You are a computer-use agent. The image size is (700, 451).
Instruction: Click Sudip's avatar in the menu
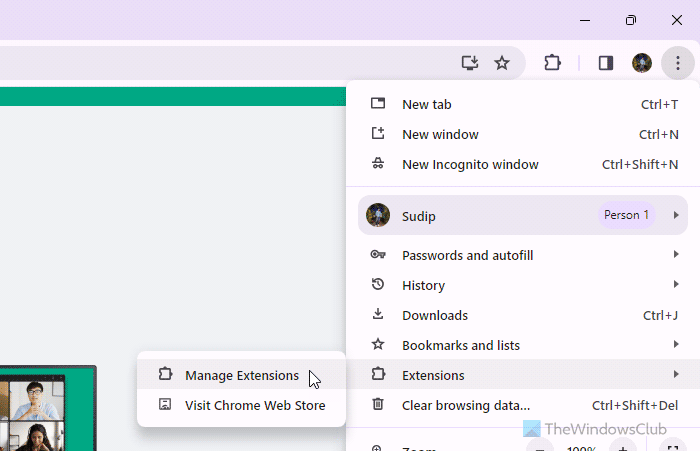[378, 215]
